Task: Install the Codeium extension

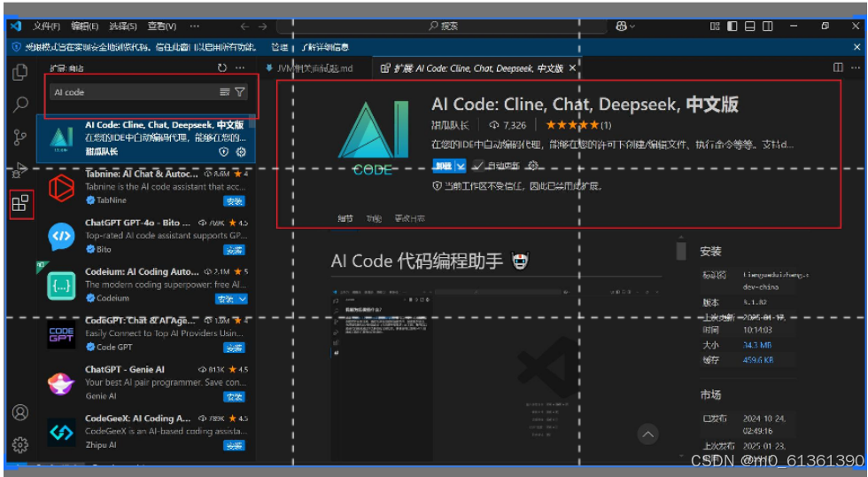Action: click(x=226, y=299)
